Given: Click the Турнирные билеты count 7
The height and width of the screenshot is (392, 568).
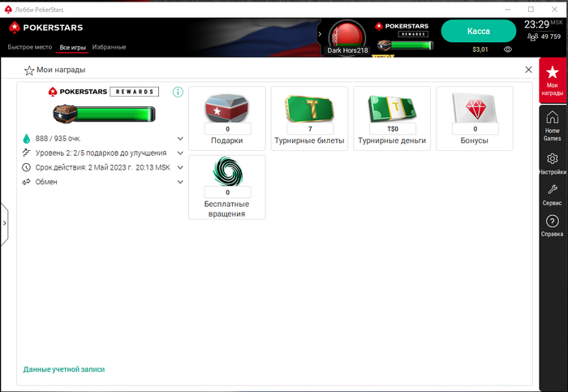Looking at the screenshot, I should point(310,129).
